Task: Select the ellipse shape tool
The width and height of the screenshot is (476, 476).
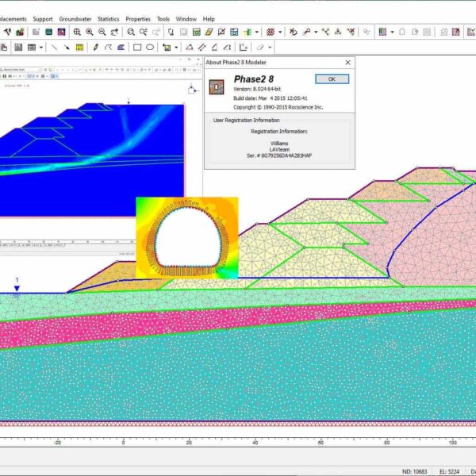Action: (150, 48)
